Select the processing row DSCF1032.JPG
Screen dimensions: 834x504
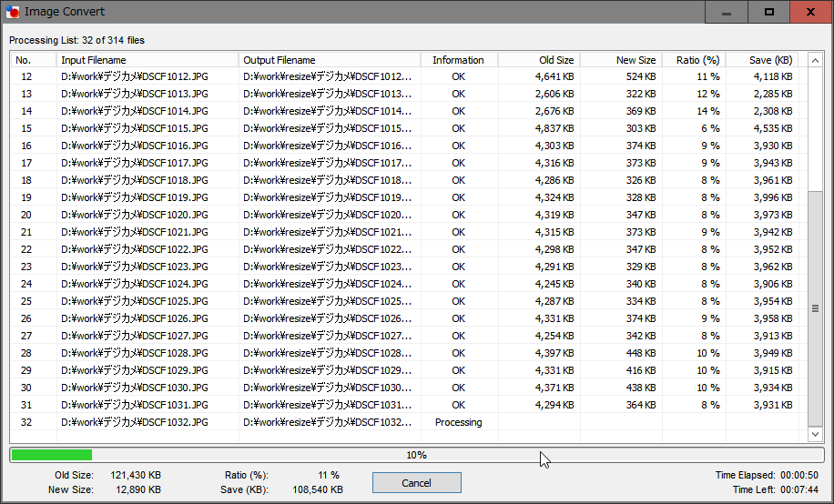pyautogui.click(x=134, y=422)
